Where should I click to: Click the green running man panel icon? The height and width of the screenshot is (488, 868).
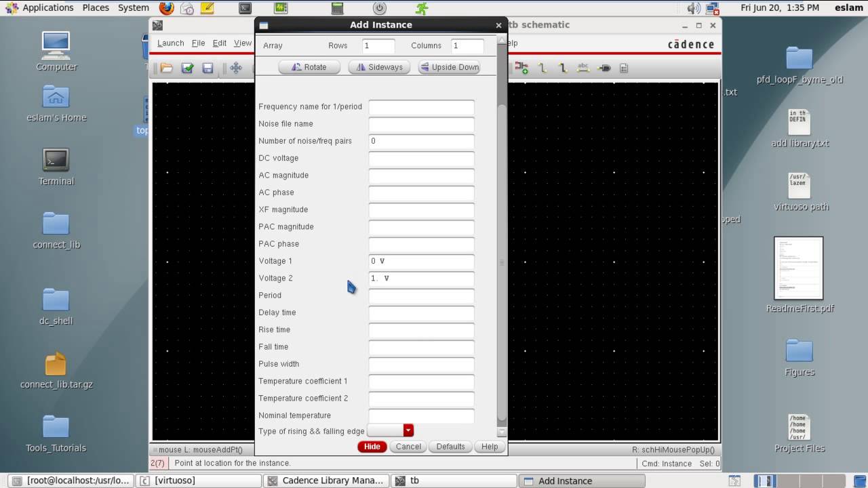click(x=422, y=8)
